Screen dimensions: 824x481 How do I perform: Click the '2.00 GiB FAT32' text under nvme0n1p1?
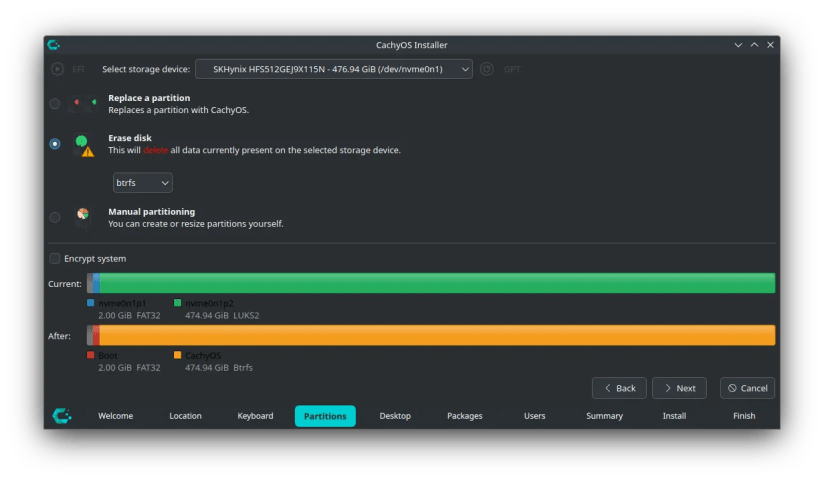[x=129, y=315]
